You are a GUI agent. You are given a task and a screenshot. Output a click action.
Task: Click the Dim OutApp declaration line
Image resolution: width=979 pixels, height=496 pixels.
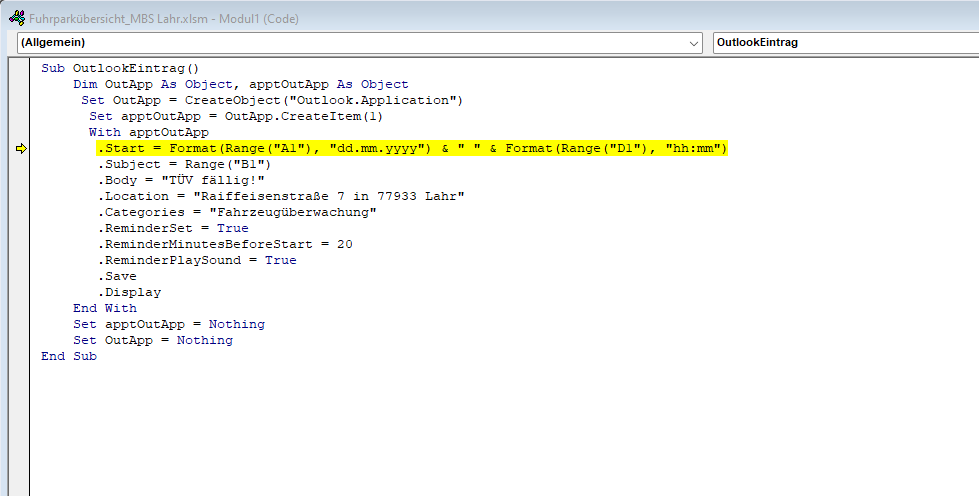click(x=240, y=84)
